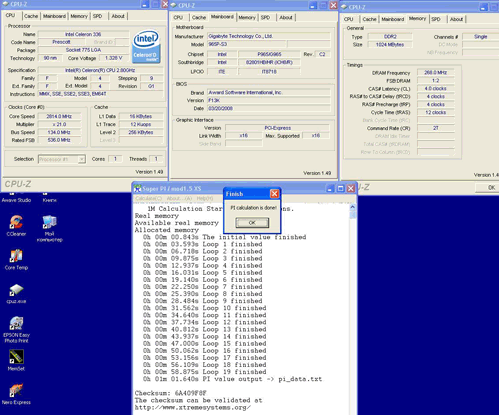Click OK button in right CPU-Z window
Viewport: 499px width, 415px height.
488,188
